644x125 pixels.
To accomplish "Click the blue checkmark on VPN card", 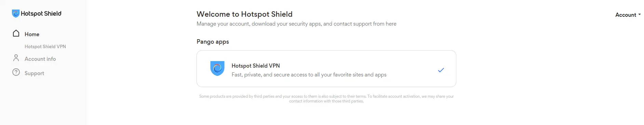I will (x=441, y=70).
